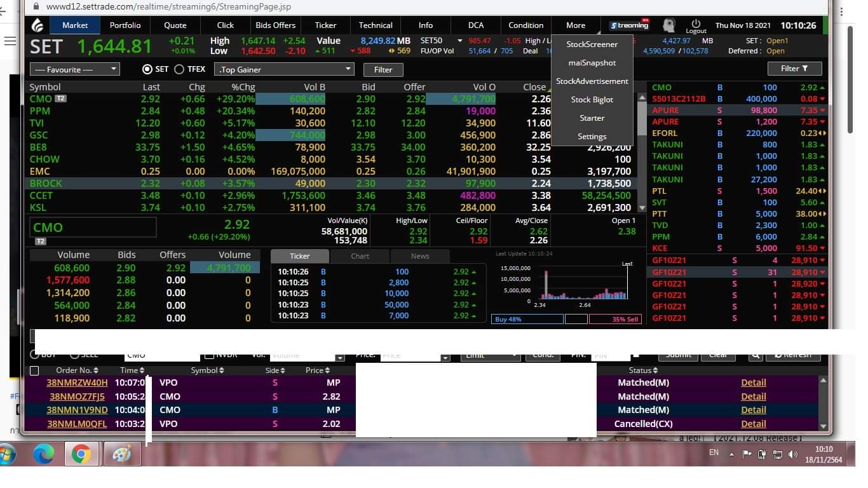This screenshot has height=488, width=868.
Task: Sort orders using Status column arrows
Action: (655, 370)
